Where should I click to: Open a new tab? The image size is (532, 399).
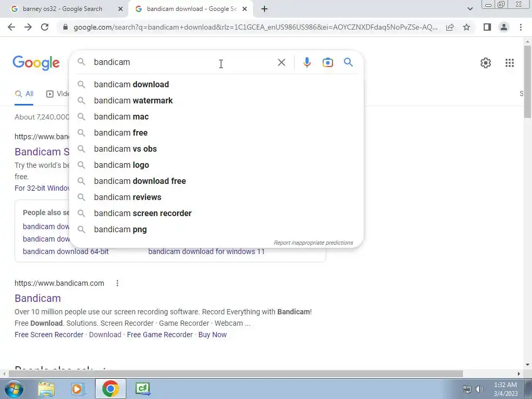(x=264, y=9)
